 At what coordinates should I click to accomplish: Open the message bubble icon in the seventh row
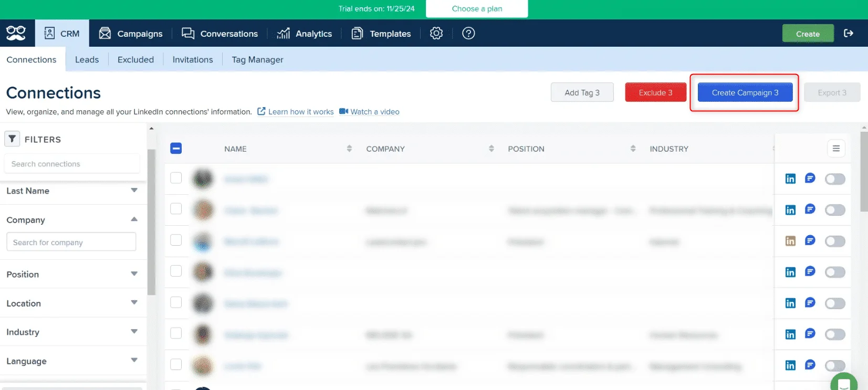(x=810, y=364)
